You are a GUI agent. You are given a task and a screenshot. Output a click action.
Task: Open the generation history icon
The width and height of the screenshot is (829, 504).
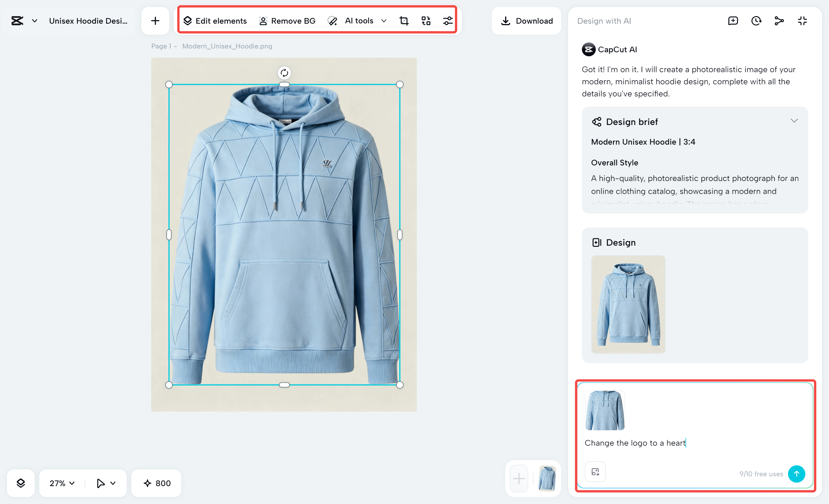(x=756, y=20)
